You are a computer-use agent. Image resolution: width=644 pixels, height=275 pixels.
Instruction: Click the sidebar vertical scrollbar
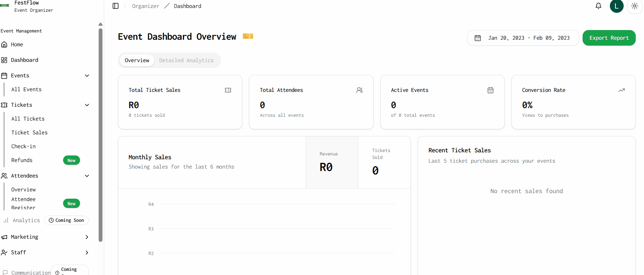point(100,135)
